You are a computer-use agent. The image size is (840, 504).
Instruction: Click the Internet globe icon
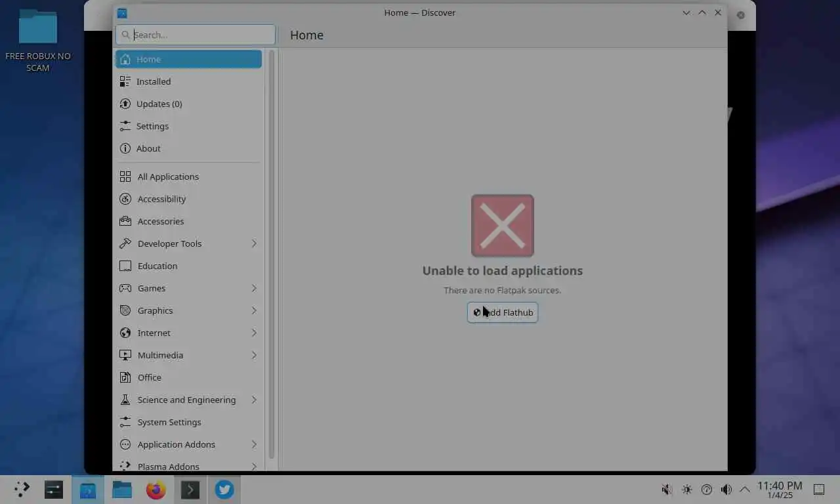point(125,333)
